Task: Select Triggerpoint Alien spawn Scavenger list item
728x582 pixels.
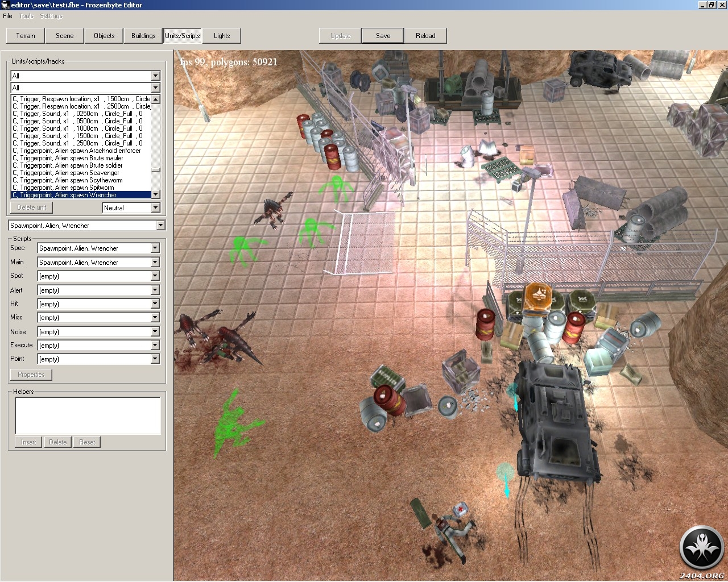Action: point(69,173)
